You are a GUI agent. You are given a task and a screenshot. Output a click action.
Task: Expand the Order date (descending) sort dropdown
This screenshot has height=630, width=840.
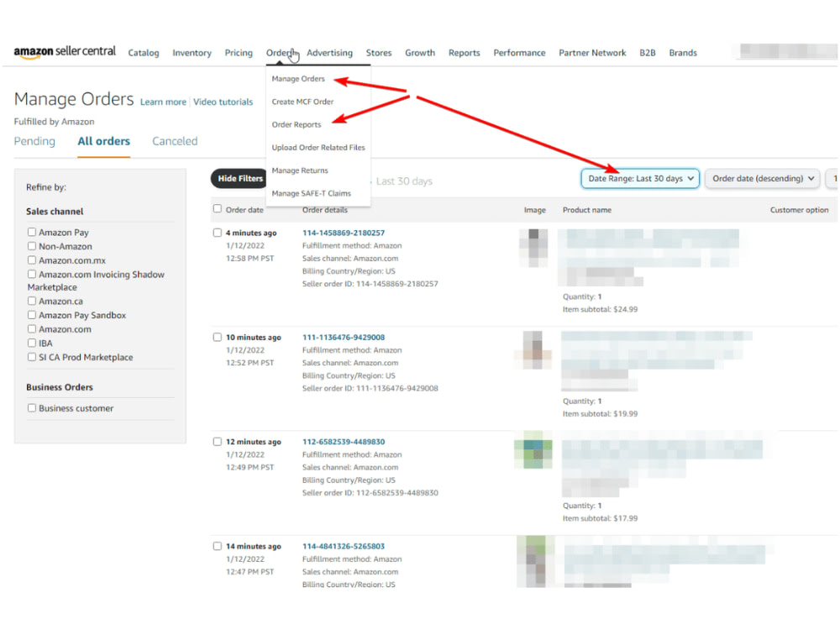coord(763,178)
